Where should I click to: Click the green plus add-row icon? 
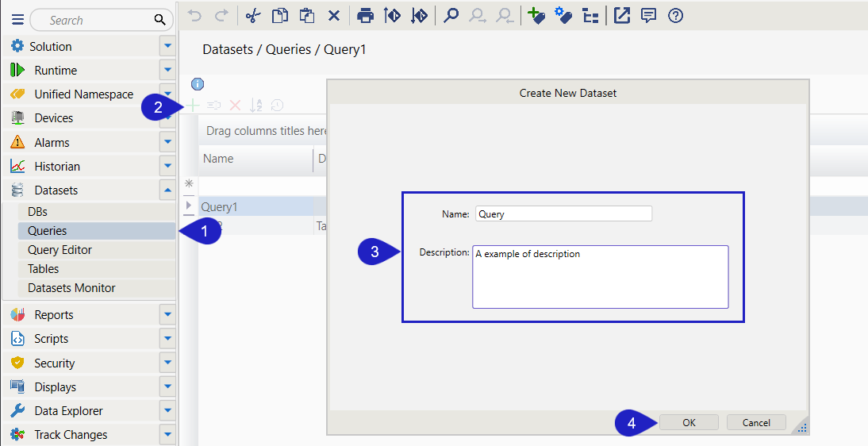[x=194, y=105]
